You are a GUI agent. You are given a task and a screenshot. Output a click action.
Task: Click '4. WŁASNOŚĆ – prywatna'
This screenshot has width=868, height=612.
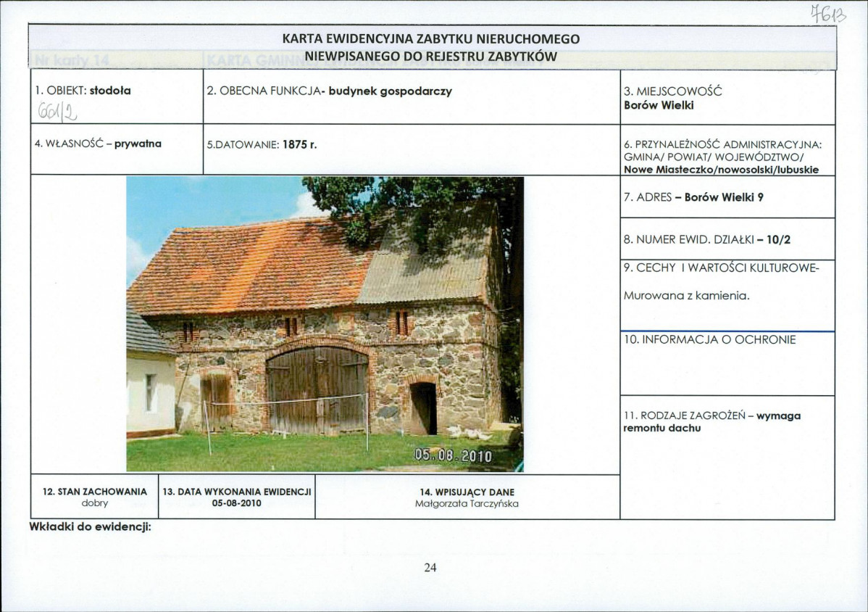pos(98,144)
